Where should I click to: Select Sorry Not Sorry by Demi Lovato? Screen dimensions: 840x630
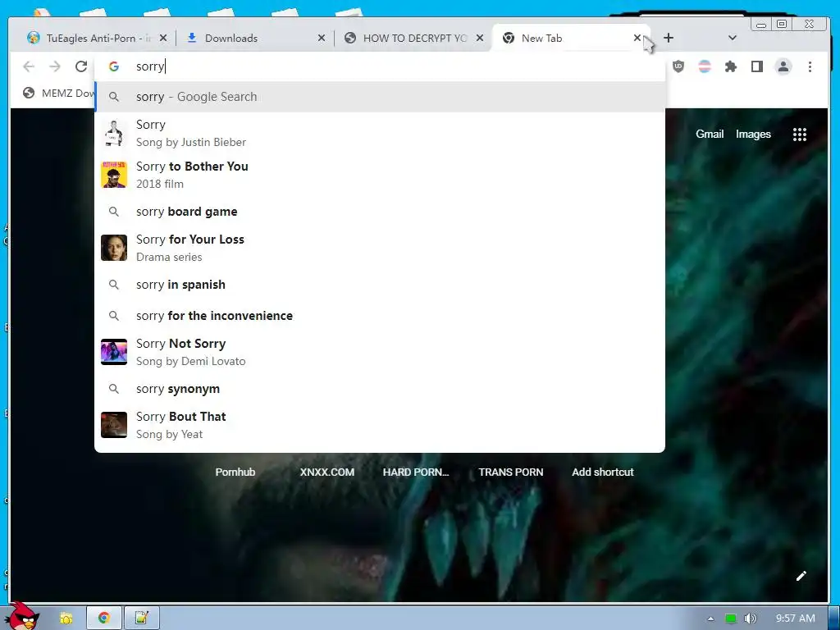click(380, 352)
